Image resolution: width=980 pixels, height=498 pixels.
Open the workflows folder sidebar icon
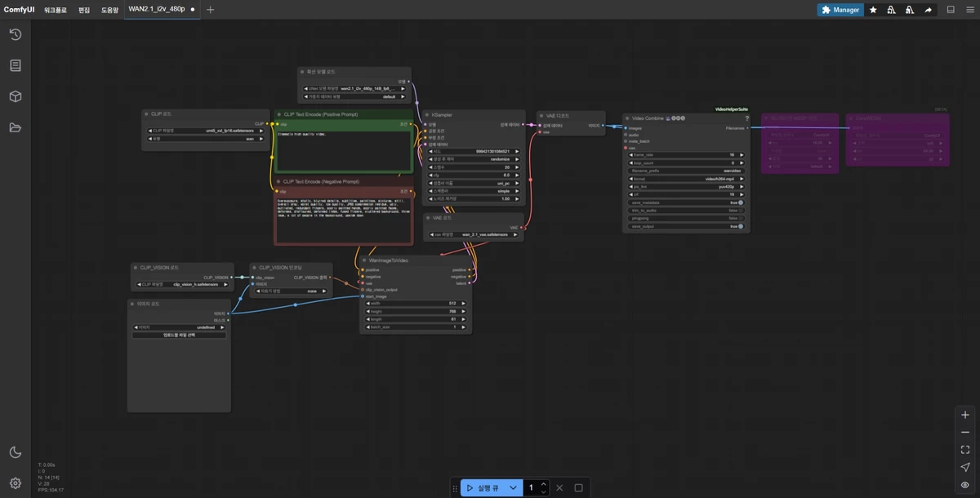pyautogui.click(x=15, y=127)
